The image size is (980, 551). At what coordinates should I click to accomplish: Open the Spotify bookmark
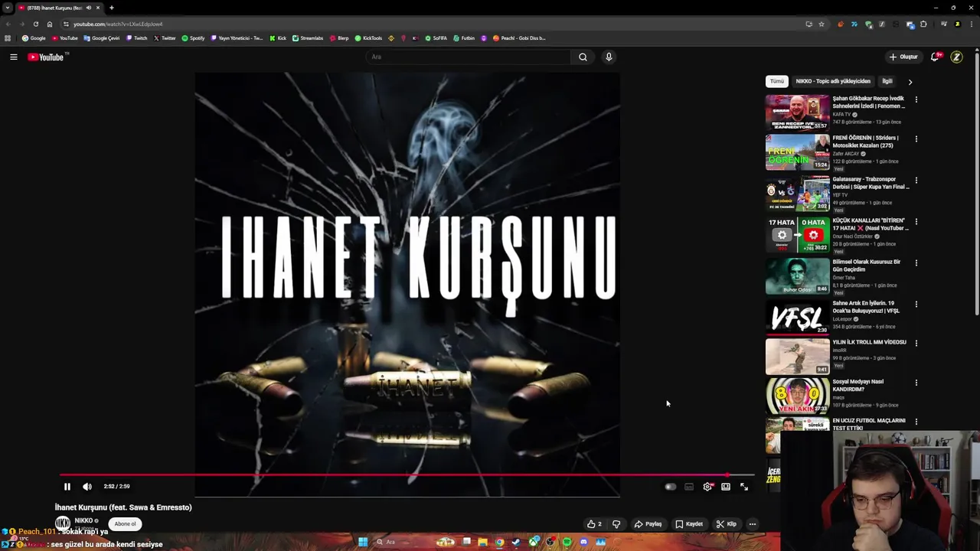(x=194, y=38)
